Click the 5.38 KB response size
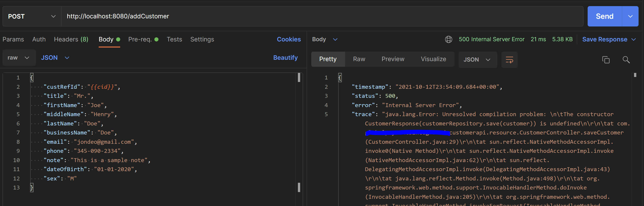 click(562, 39)
